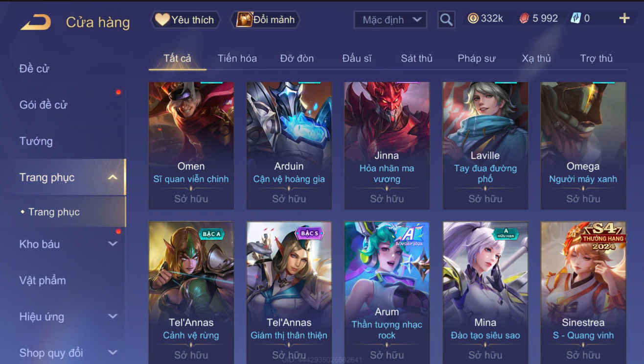Select the Pháp sư filter tab
The image size is (644, 364).
tap(477, 58)
